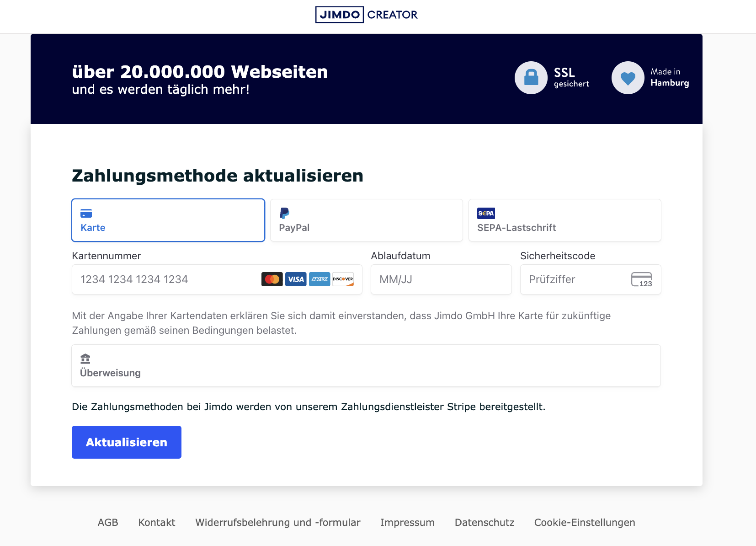Screen dimensions: 756x546
Task: Click the card consent text about Jimdo GmbH
Action: click(x=341, y=323)
